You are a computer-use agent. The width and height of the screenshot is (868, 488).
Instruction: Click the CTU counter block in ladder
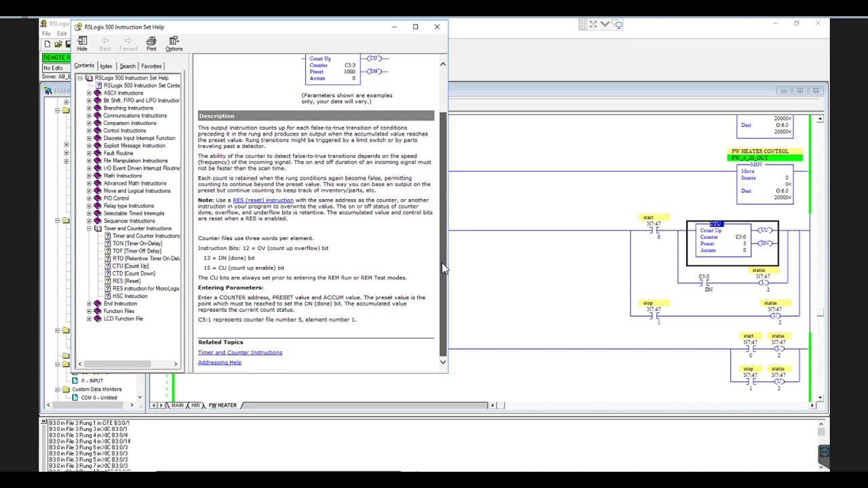tap(732, 243)
